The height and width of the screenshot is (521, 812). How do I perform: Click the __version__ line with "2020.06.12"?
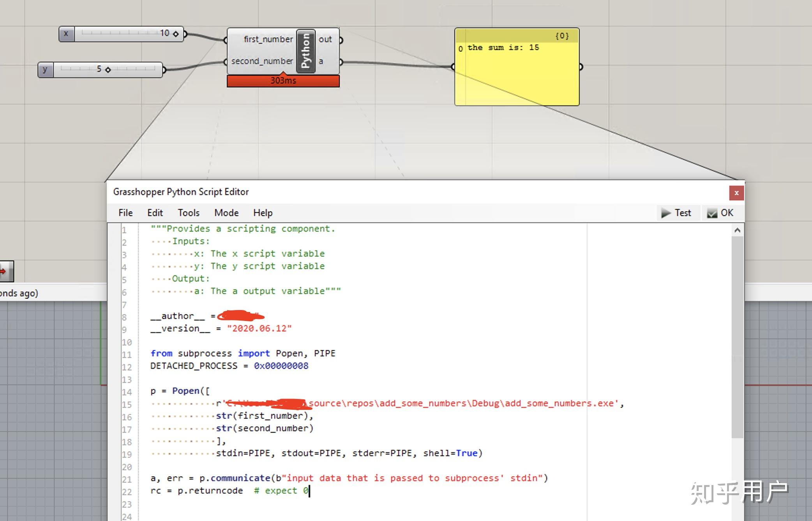221,329
